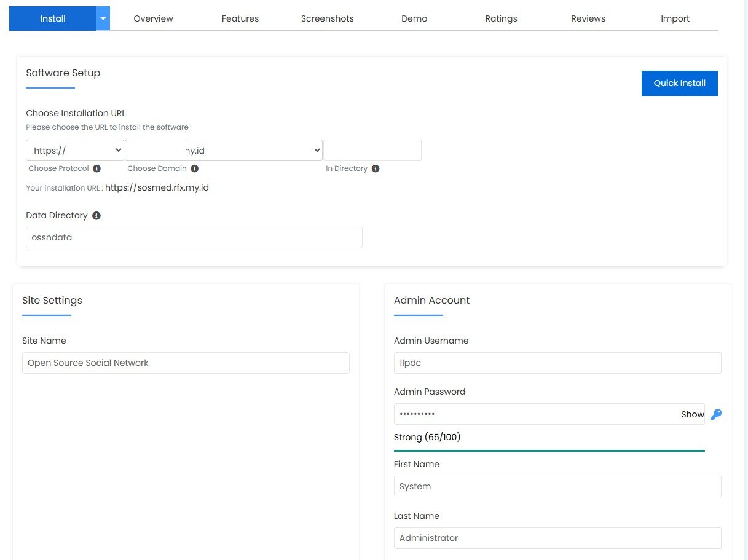Screen dimensions: 748x560
Task: Click info icon next to Choose Protocol
Action: pyautogui.click(x=96, y=168)
